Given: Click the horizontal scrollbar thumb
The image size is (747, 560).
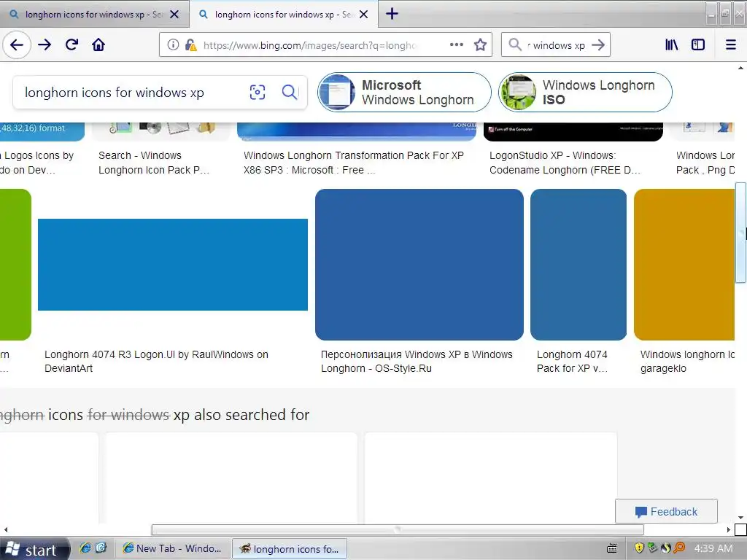Looking at the screenshot, I should pos(398,529).
